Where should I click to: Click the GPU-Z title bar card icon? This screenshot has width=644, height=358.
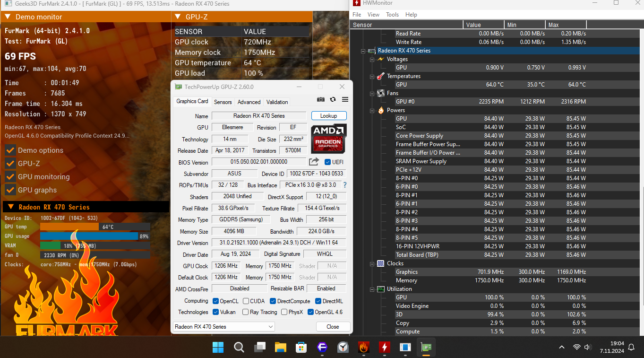coord(178,87)
